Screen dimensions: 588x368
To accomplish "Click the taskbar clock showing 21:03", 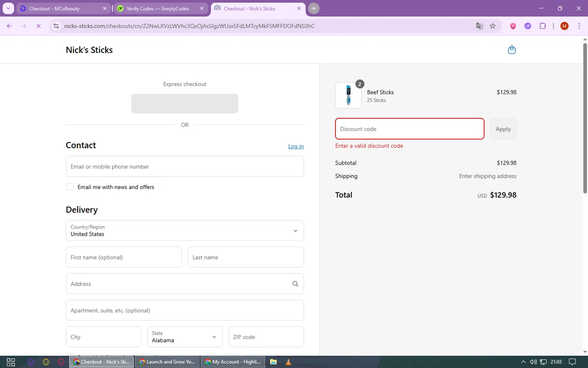I will (x=556, y=362).
